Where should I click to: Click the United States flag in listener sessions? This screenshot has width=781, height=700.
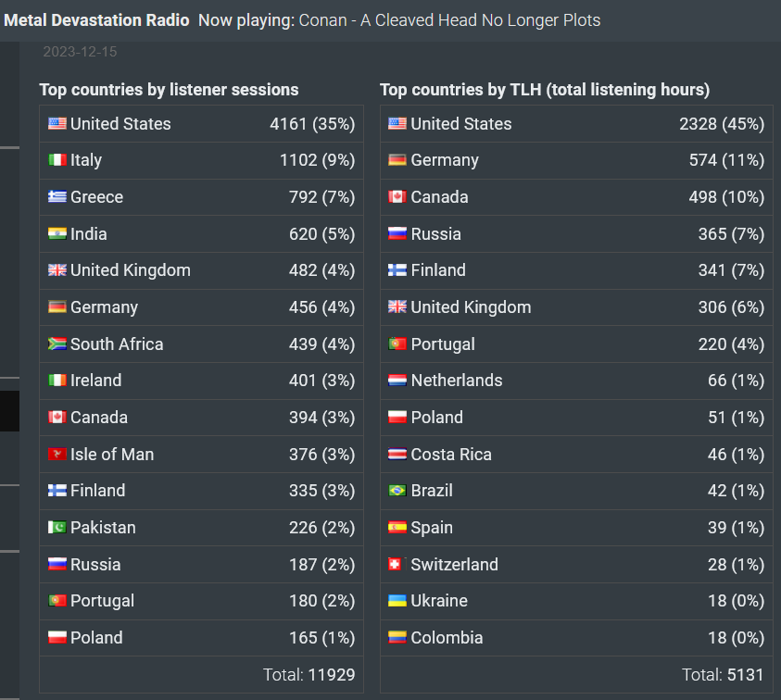57,123
